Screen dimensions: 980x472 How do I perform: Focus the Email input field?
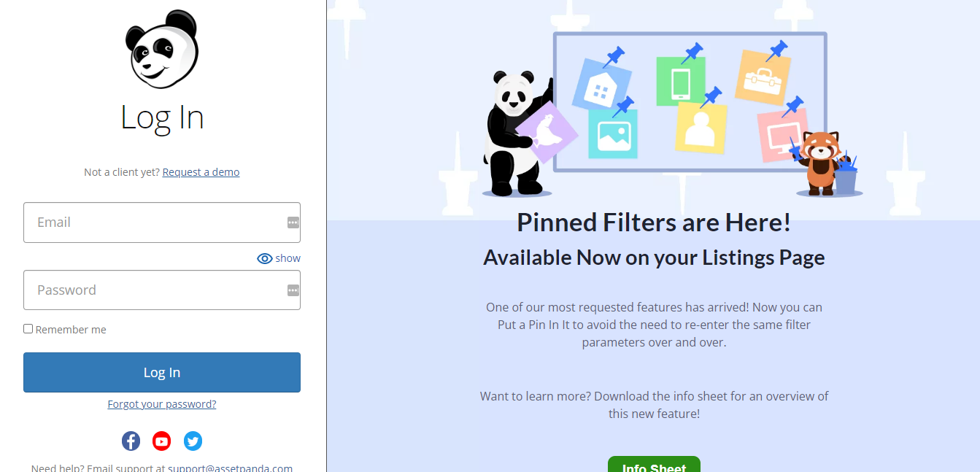(x=162, y=223)
